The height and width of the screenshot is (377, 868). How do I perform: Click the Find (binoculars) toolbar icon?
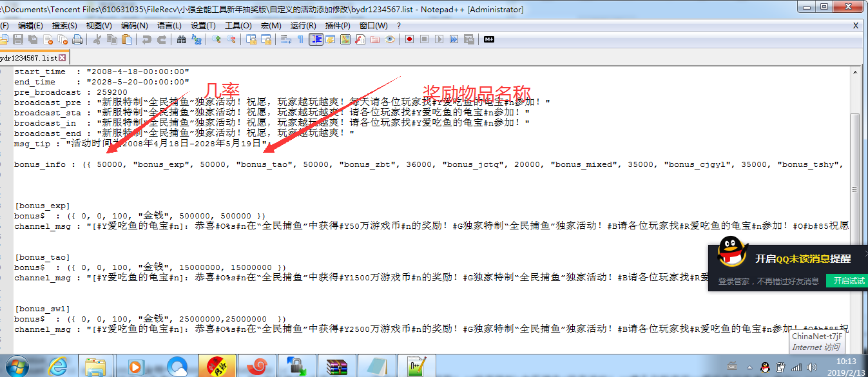(181, 39)
